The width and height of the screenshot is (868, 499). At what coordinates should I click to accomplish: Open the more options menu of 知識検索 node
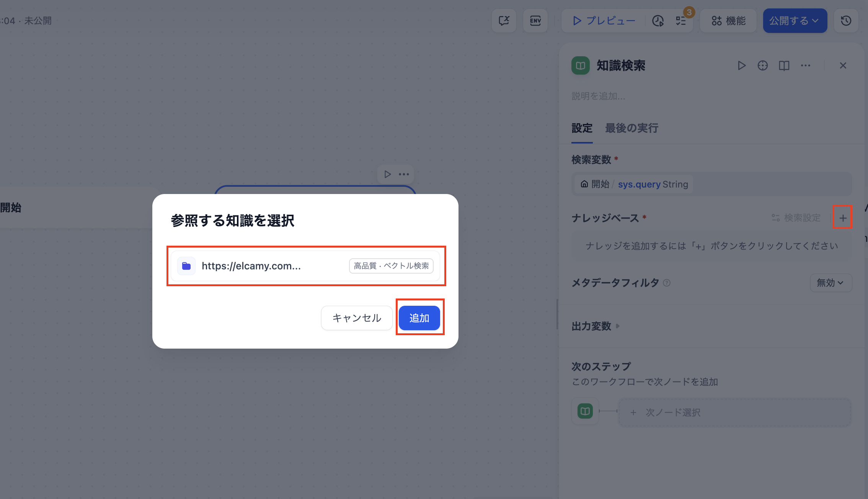(805, 65)
